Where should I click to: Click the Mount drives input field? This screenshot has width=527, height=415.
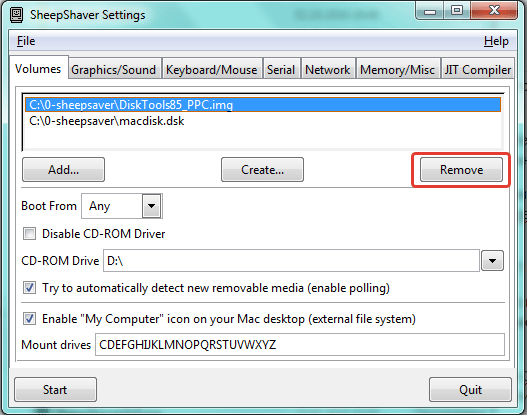pos(300,344)
